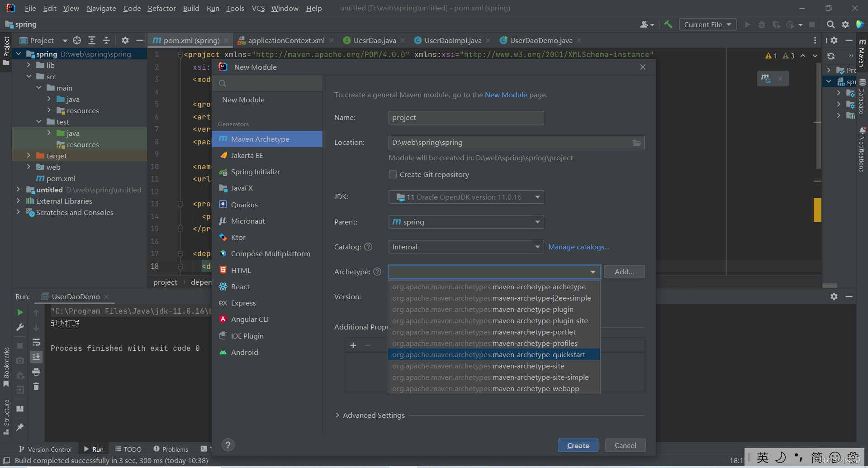Click the Add... archetype button
Screen dimensions: 868x468
(624, 272)
